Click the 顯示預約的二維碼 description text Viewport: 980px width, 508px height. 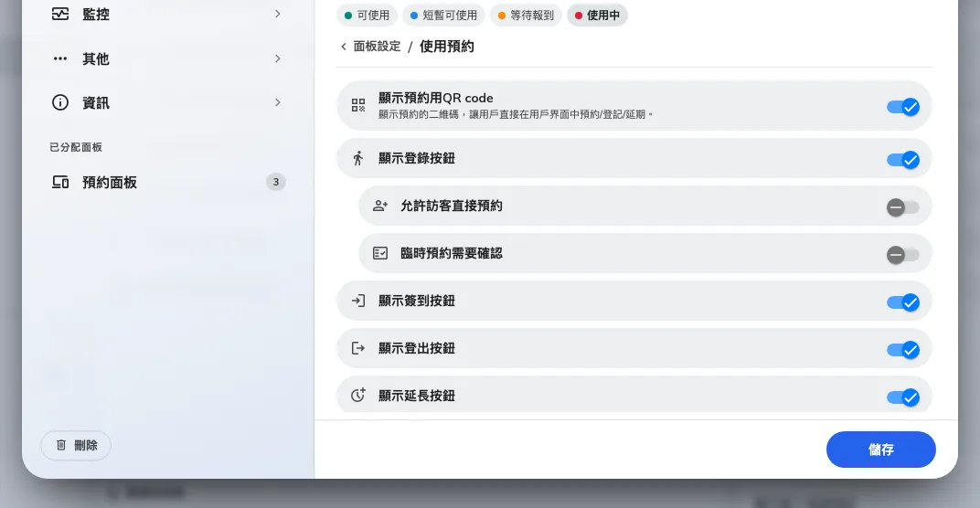[516, 114]
